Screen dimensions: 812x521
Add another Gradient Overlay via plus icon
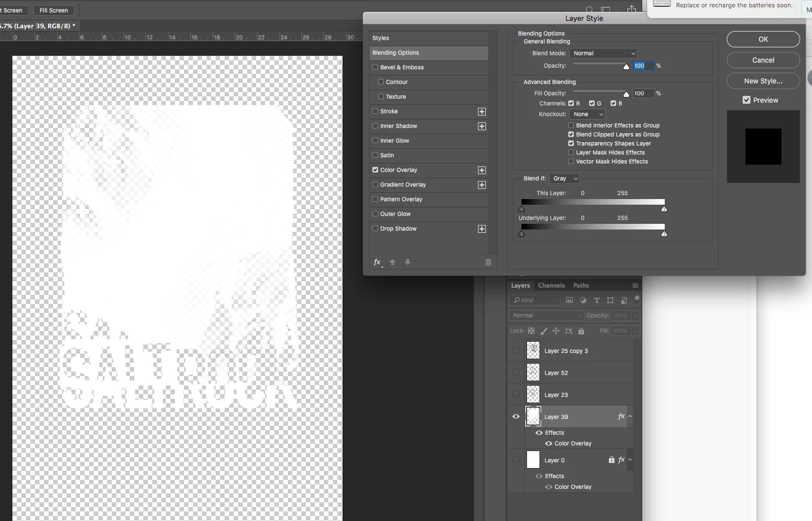pyautogui.click(x=482, y=185)
